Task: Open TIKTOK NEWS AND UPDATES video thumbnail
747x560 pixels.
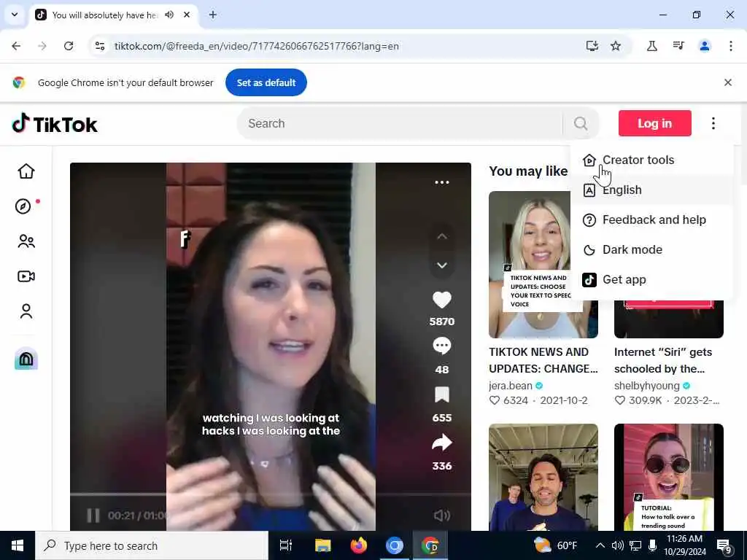Action: (x=530, y=264)
